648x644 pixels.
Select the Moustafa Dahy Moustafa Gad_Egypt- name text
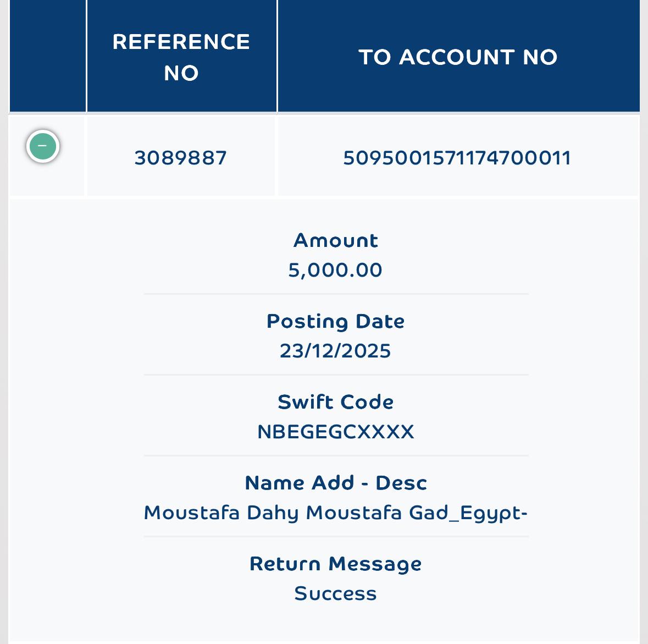click(336, 513)
